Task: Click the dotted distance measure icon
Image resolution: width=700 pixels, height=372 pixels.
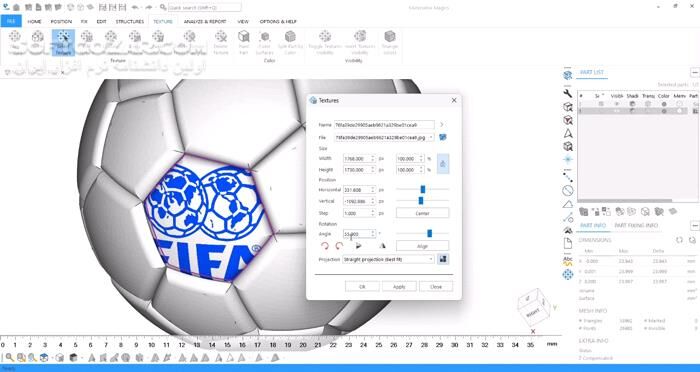Action: tap(567, 177)
